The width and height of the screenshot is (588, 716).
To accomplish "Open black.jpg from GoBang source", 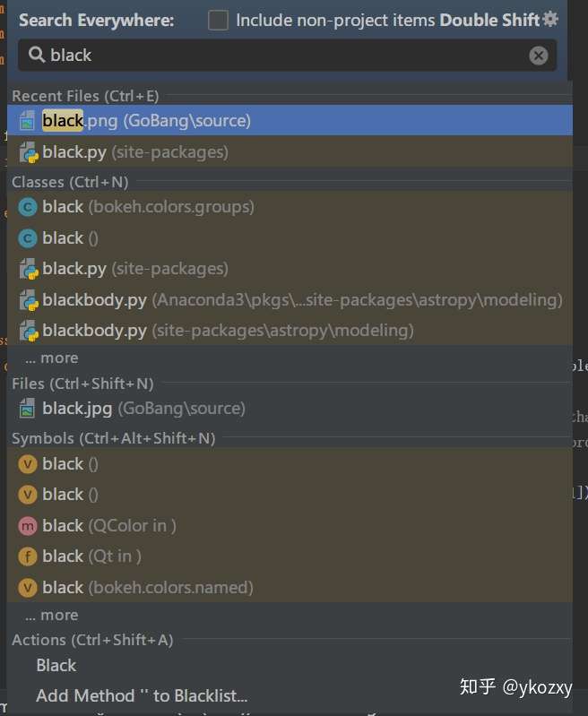I will pyautogui.click(x=290, y=409).
